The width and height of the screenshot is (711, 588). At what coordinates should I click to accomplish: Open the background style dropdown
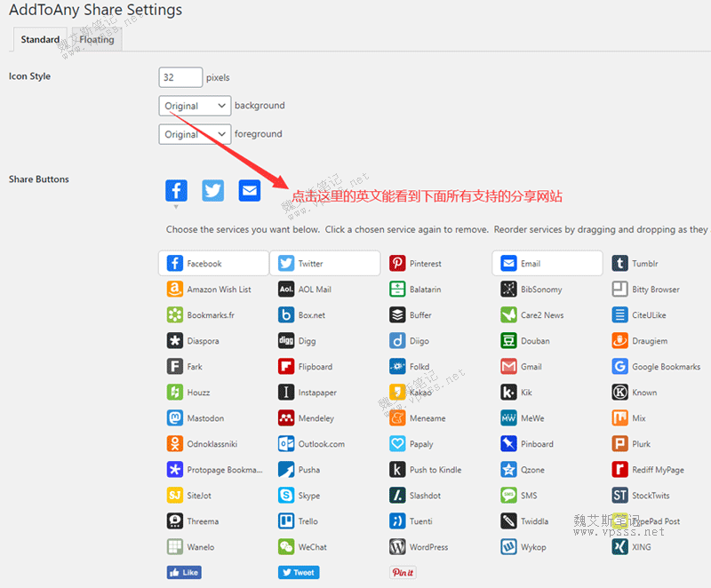pos(195,106)
